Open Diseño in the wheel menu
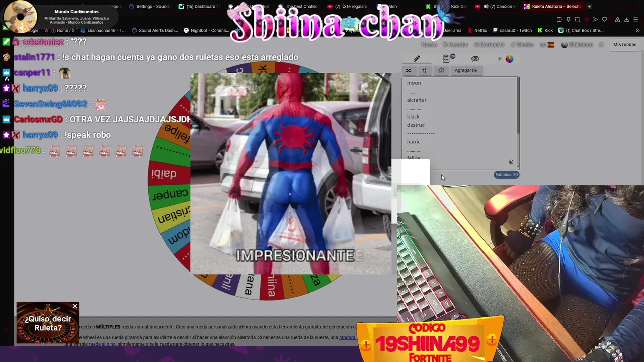This screenshot has width=644, height=362. 522,45
